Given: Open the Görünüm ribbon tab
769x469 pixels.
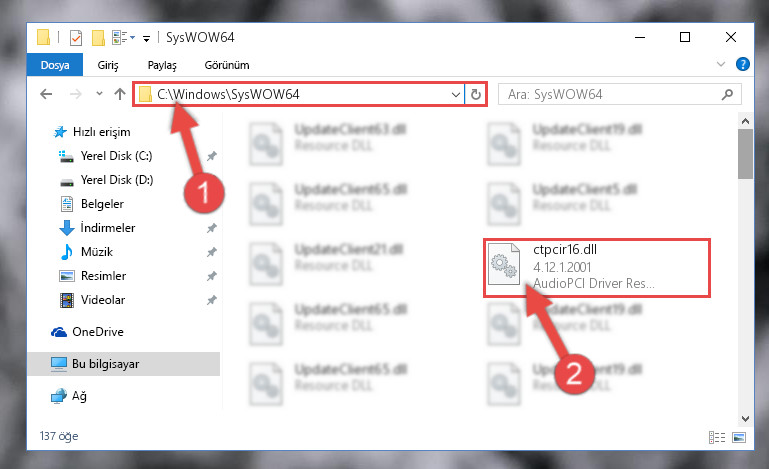Looking at the screenshot, I should (x=227, y=65).
